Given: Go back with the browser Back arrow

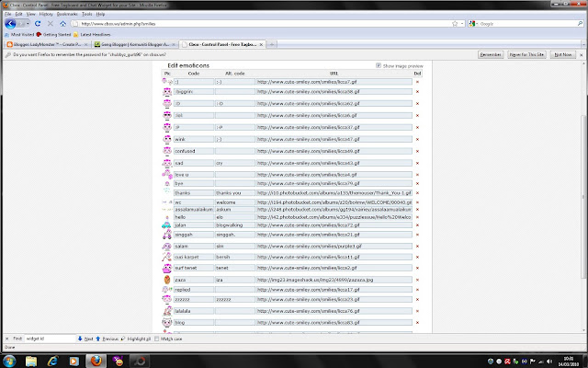Looking at the screenshot, I should click(10, 24).
